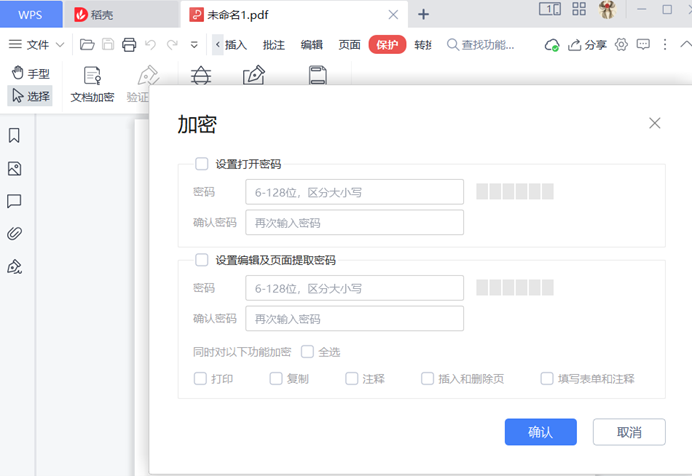The image size is (692, 476).
Task: Open the 文件 hamburger menu
Action: (36, 45)
